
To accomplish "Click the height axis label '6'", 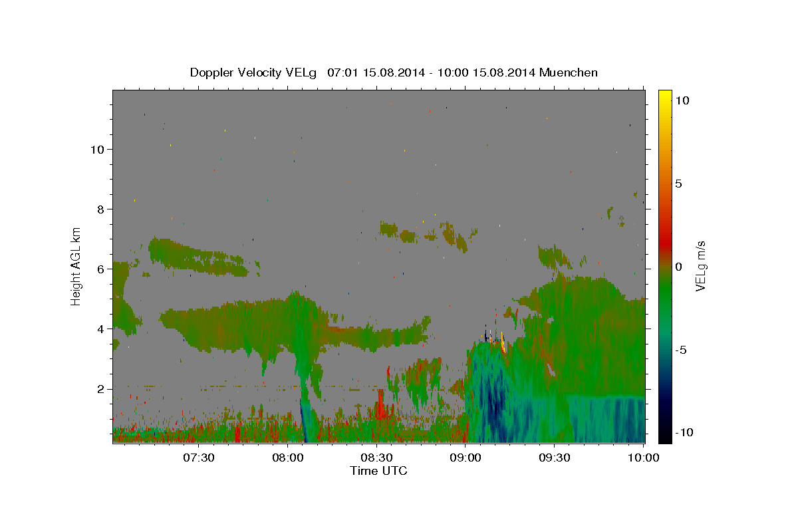I will 101,269.
